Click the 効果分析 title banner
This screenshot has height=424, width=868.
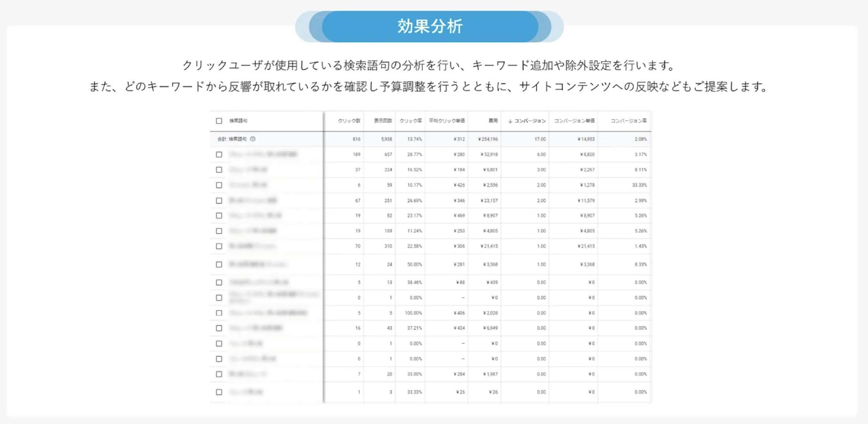coord(430,26)
